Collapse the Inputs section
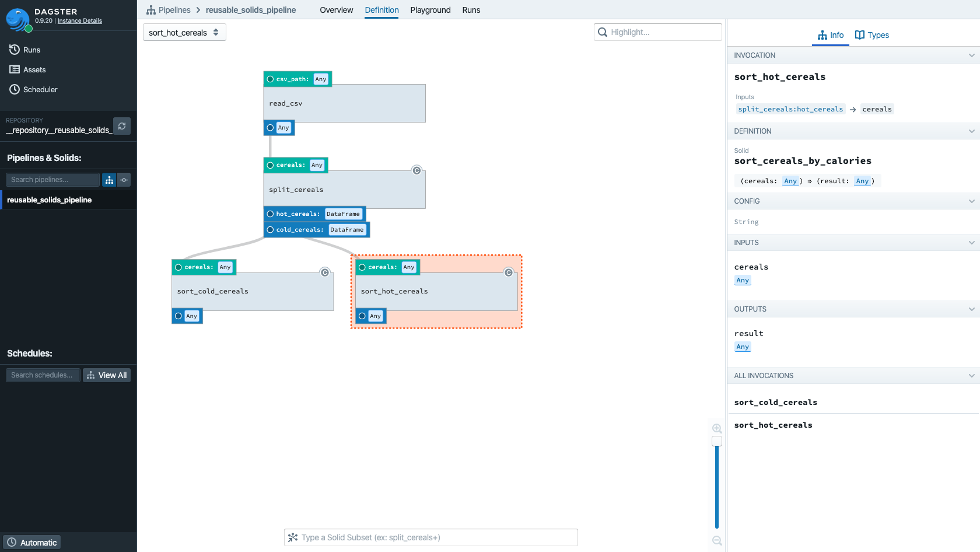The width and height of the screenshot is (980, 552). click(971, 243)
